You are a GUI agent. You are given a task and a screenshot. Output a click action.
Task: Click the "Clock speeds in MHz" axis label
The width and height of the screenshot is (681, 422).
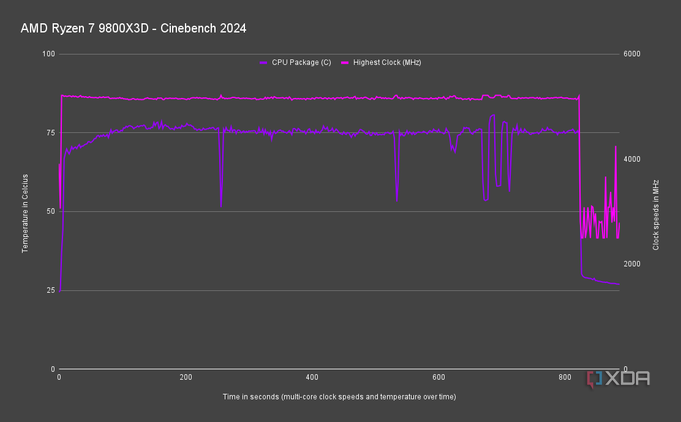[656, 215]
